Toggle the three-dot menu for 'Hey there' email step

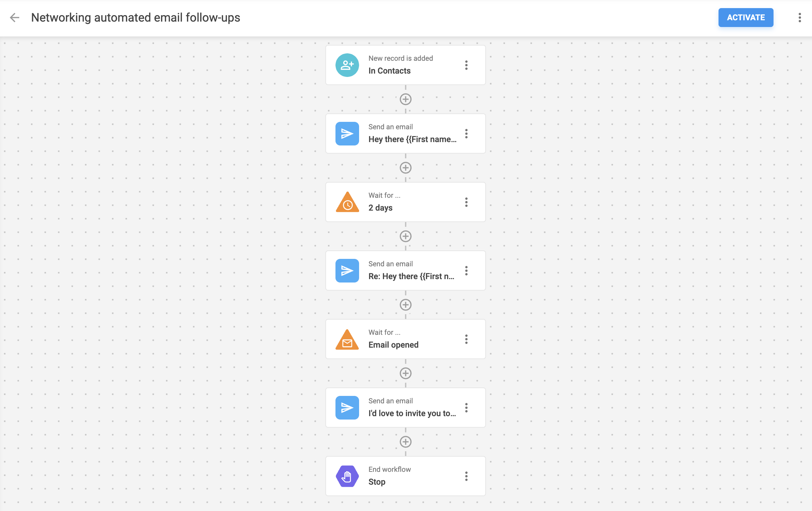[467, 133]
